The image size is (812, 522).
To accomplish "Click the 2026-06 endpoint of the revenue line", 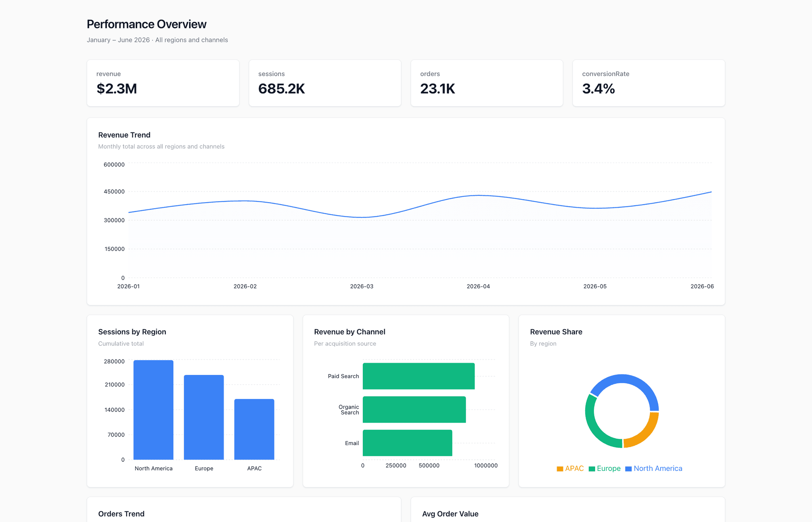I will [711, 192].
